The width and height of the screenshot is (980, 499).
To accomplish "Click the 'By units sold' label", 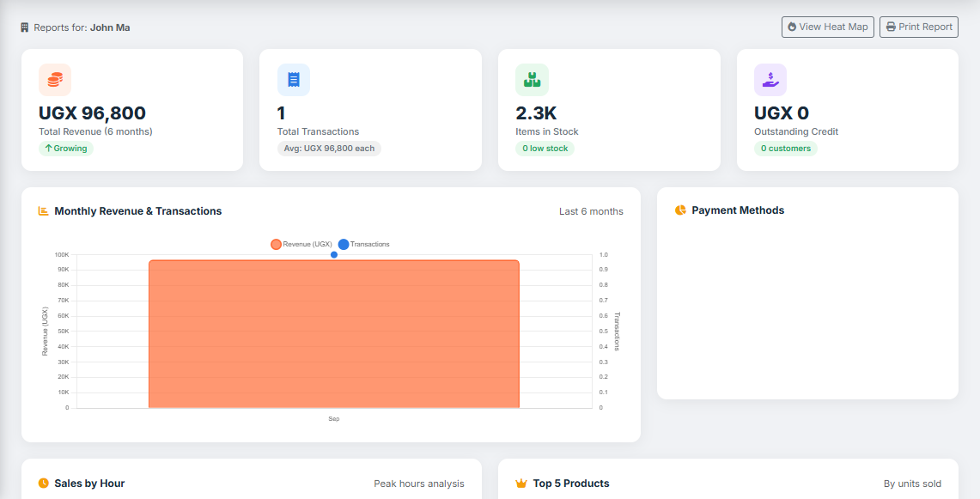I will (912, 484).
